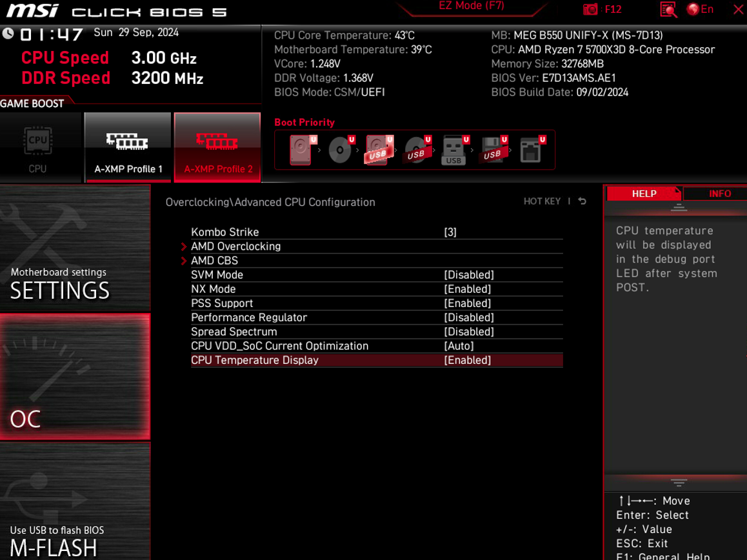This screenshot has width=747, height=560.
Task: Close the BIOS with the X button
Action: point(739,10)
